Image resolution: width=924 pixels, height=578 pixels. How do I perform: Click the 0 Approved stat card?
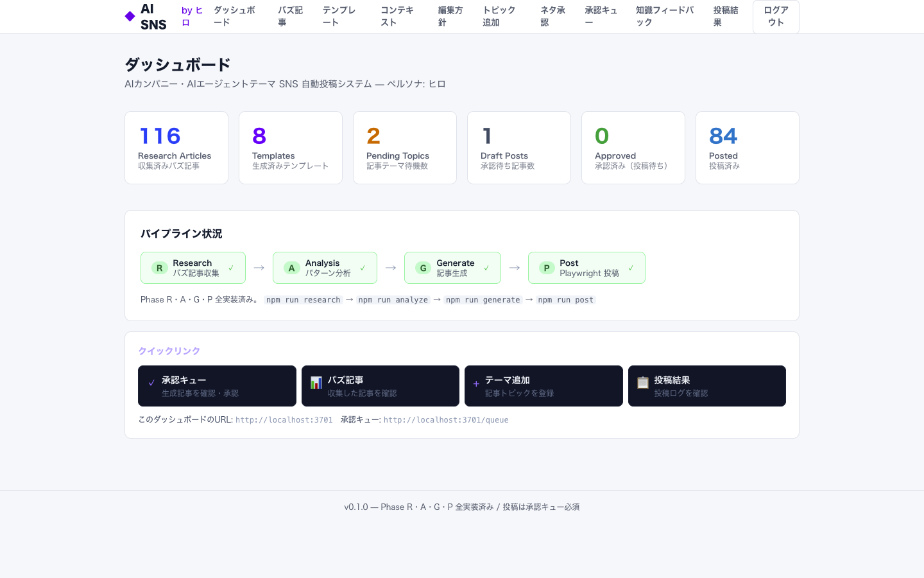633,148
